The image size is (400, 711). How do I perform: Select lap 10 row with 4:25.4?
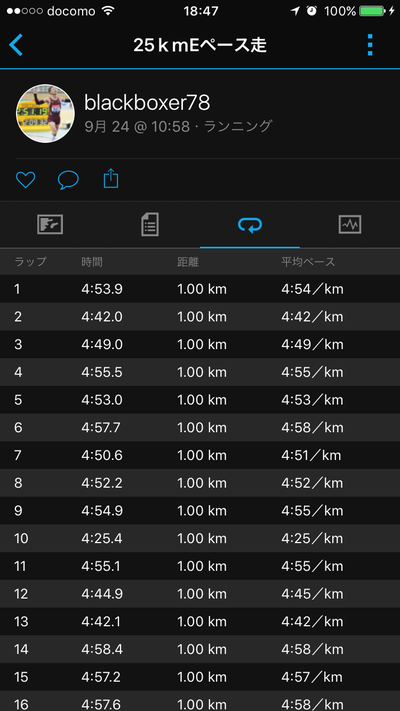pyautogui.click(x=200, y=539)
